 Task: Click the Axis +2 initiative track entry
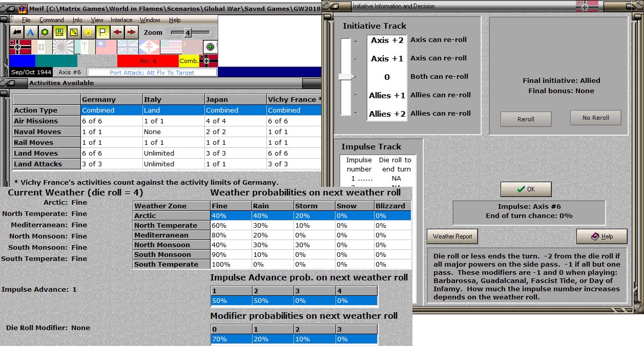[387, 40]
